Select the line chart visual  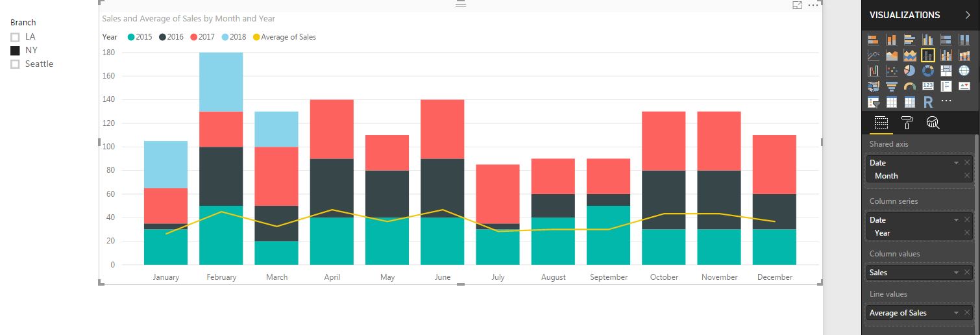874,56
